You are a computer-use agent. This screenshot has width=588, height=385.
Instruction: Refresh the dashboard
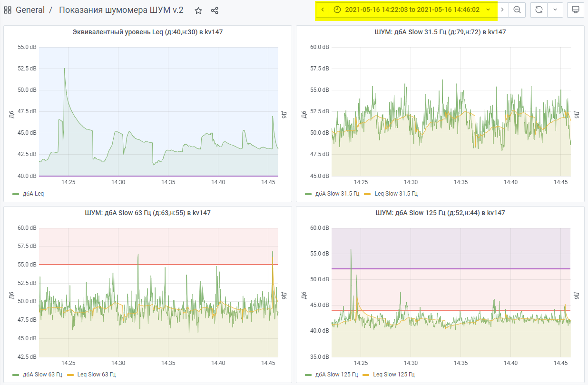[539, 10]
